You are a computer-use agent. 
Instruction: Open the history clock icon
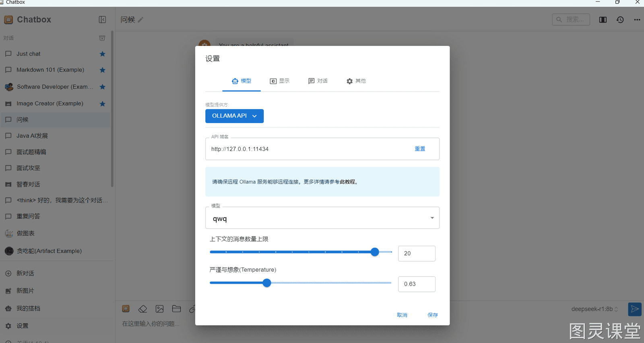click(620, 20)
